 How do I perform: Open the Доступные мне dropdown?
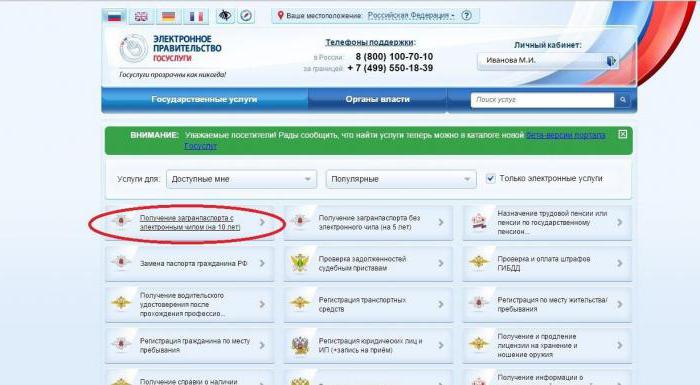pyautogui.click(x=242, y=179)
